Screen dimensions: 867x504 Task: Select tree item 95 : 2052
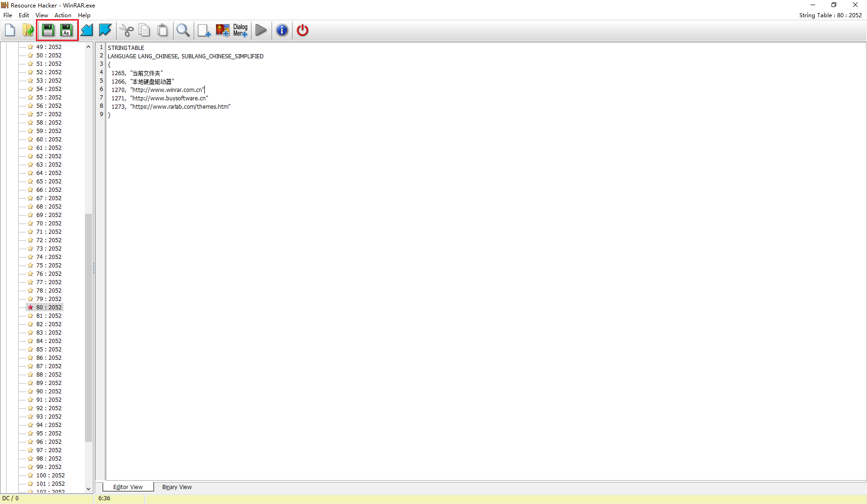[49, 433]
